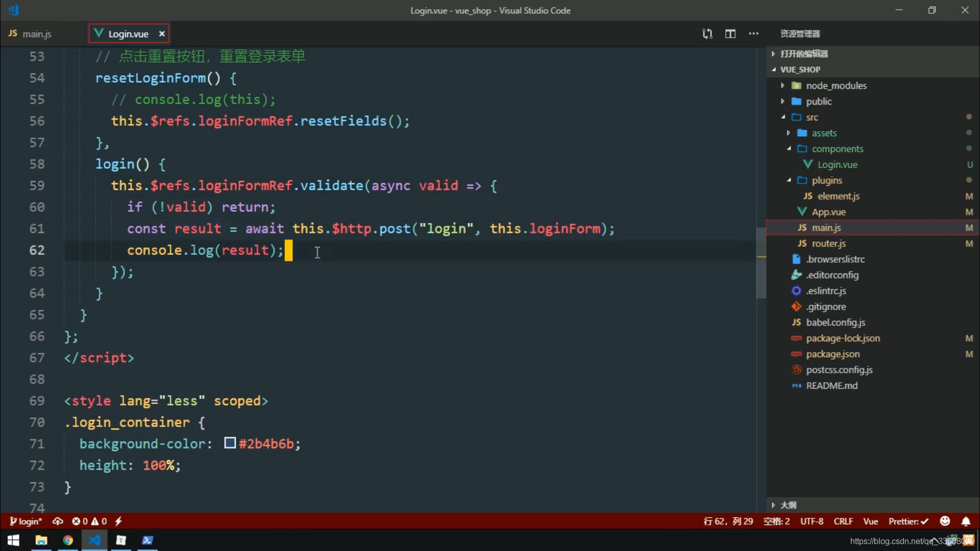Open package-lock.json in the explorer

(x=873, y=339)
